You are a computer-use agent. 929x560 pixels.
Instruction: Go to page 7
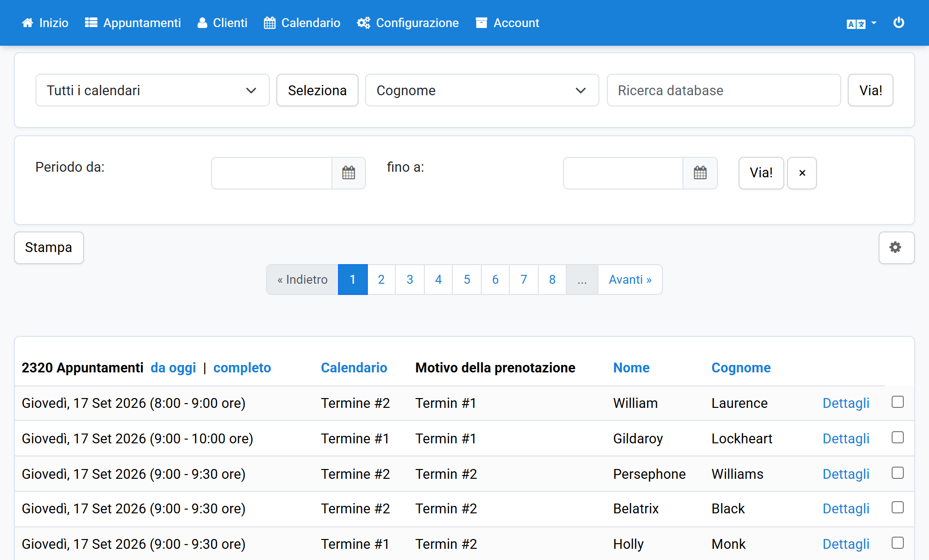[524, 280]
